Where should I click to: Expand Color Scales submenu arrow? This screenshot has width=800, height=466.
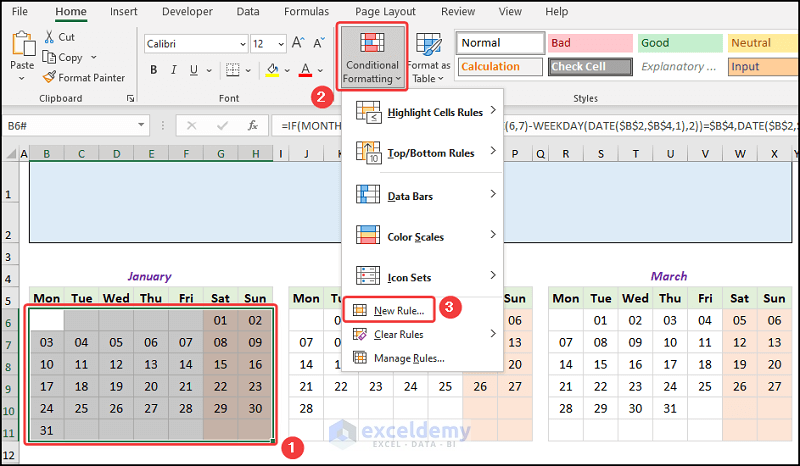493,234
